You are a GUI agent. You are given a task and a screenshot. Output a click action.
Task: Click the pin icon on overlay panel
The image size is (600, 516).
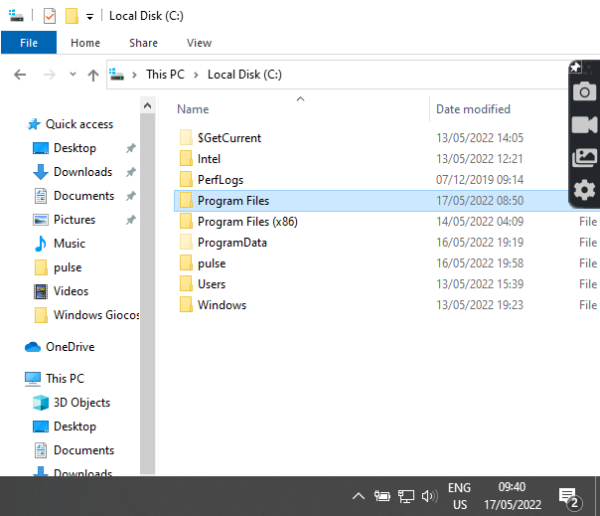tap(575, 68)
